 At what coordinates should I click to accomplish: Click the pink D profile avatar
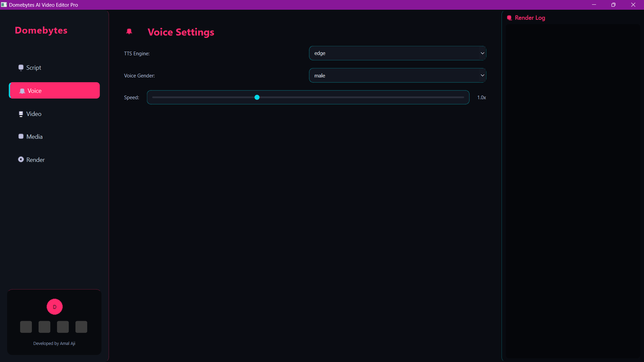click(54, 307)
